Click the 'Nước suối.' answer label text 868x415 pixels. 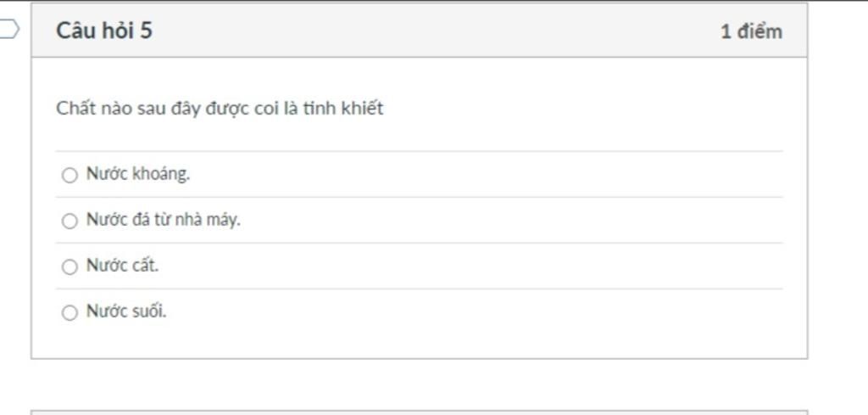click(x=126, y=311)
